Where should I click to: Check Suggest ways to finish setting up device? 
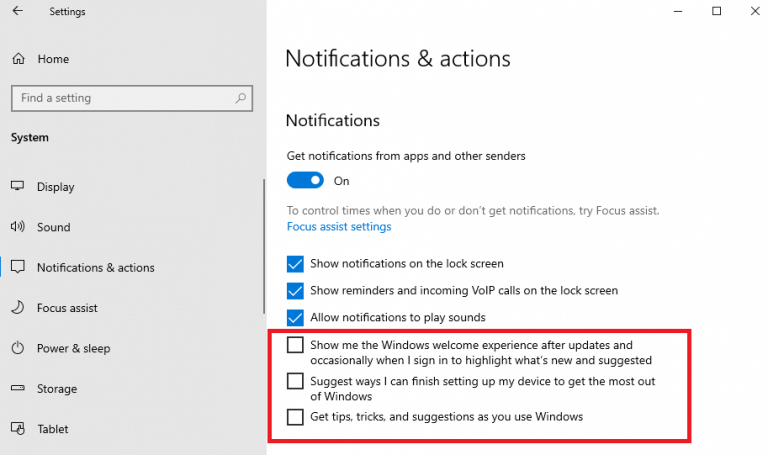(x=295, y=381)
